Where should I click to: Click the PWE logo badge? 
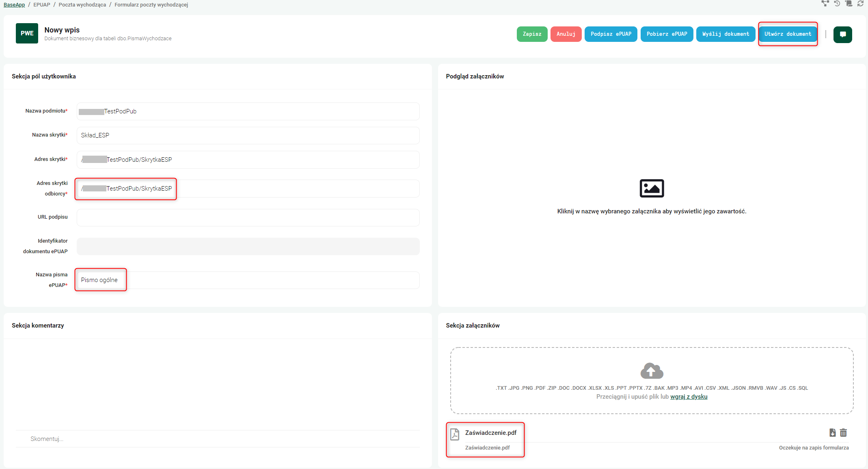pyautogui.click(x=27, y=33)
